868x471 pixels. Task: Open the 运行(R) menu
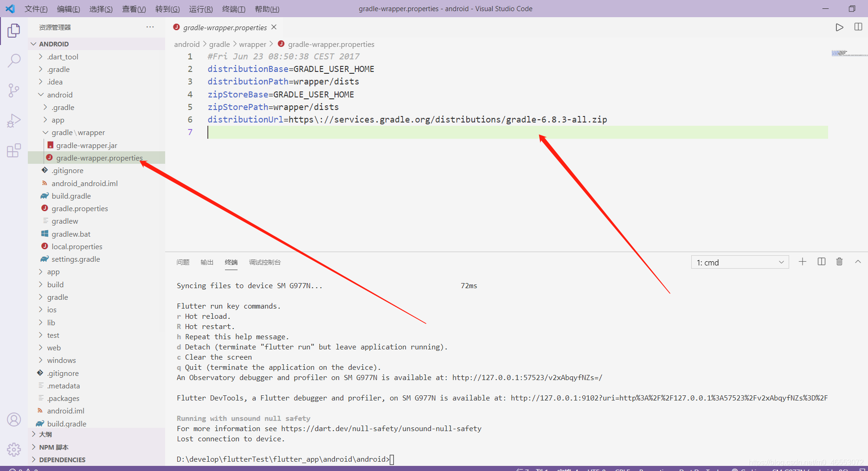point(201,9)
